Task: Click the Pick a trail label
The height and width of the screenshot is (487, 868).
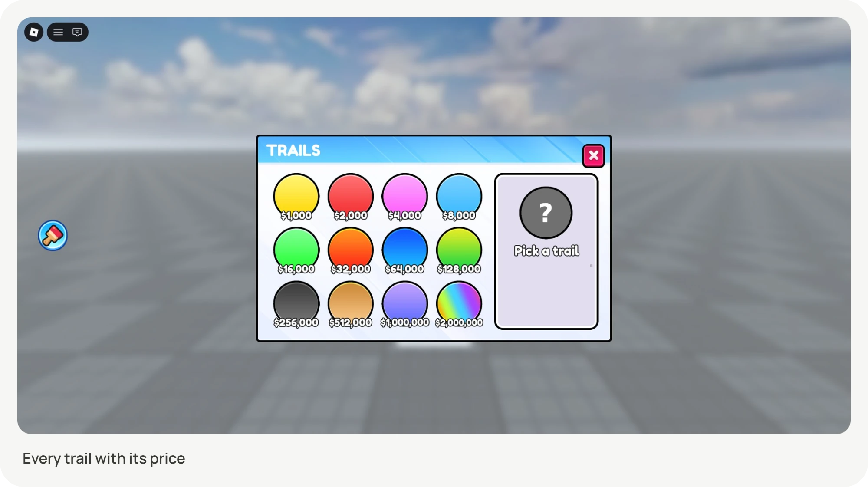Action: [546, 251]
